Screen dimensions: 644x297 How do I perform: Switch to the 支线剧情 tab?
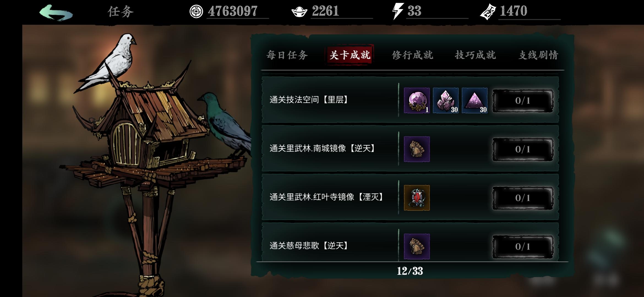click(538, 55)
